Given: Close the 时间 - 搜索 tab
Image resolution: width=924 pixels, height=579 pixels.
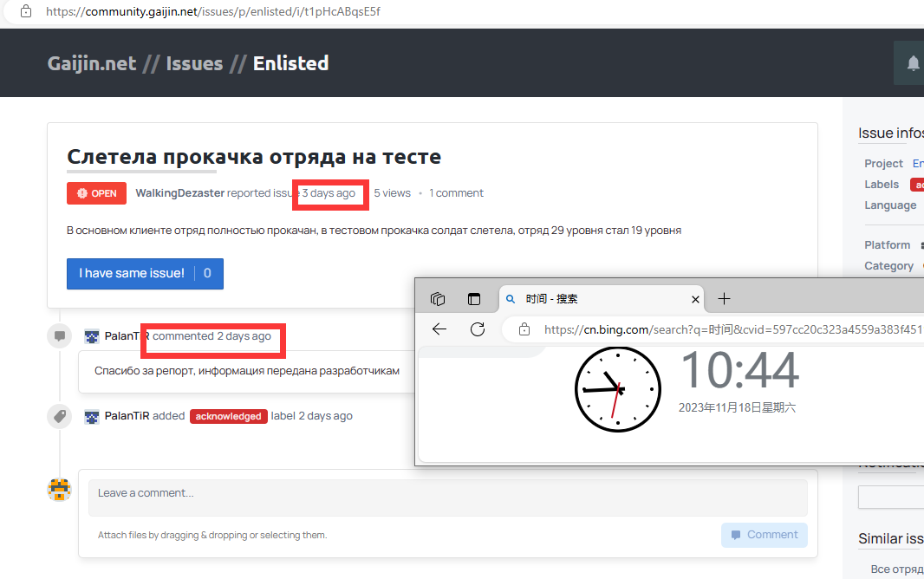Looking at the screenshot, I should click(695, 299).
